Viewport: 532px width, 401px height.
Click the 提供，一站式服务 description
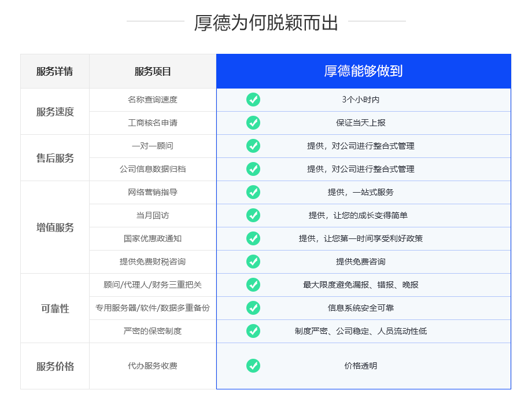coord(361,192)
